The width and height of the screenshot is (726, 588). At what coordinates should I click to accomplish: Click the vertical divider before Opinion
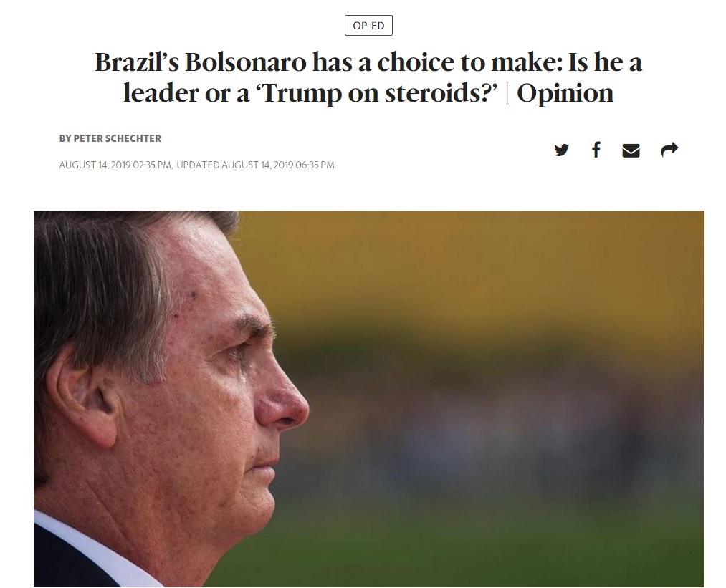[x=507, y=94]
